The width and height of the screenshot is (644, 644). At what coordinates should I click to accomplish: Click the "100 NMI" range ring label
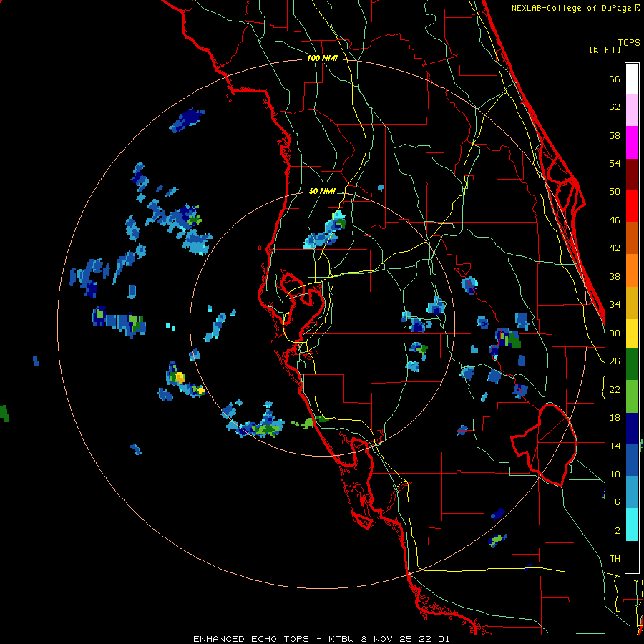click(322, 58)
